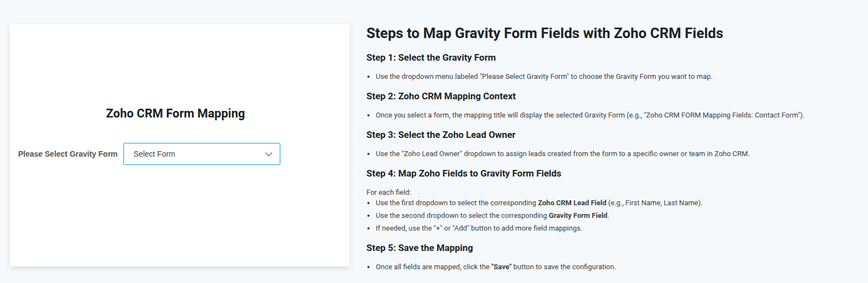This screenshot has height=283, width=868.
Task: Click the "Zoho Lead Owner" dropdown instruction text
Action: click(x=562, y=154)
